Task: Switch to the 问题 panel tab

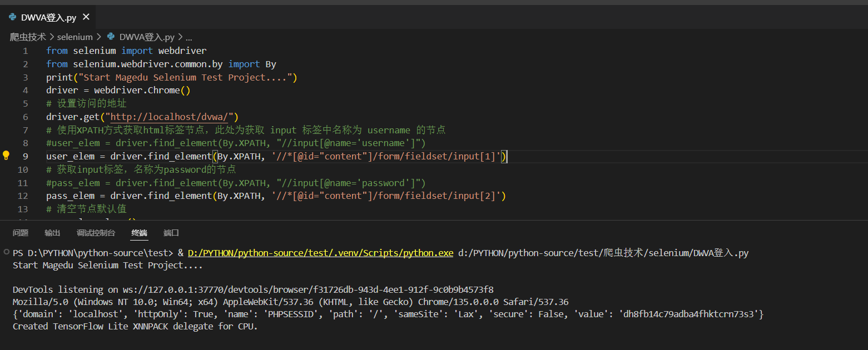Action: tap(21, 233)
